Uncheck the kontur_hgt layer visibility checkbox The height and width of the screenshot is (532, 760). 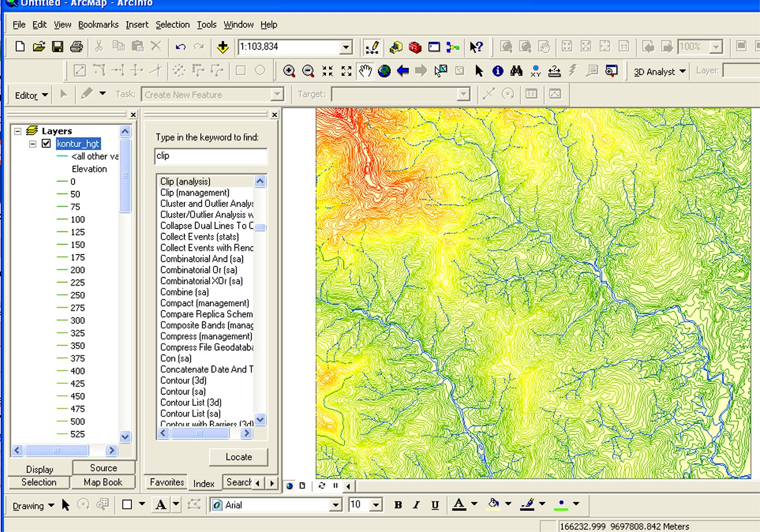46,143
